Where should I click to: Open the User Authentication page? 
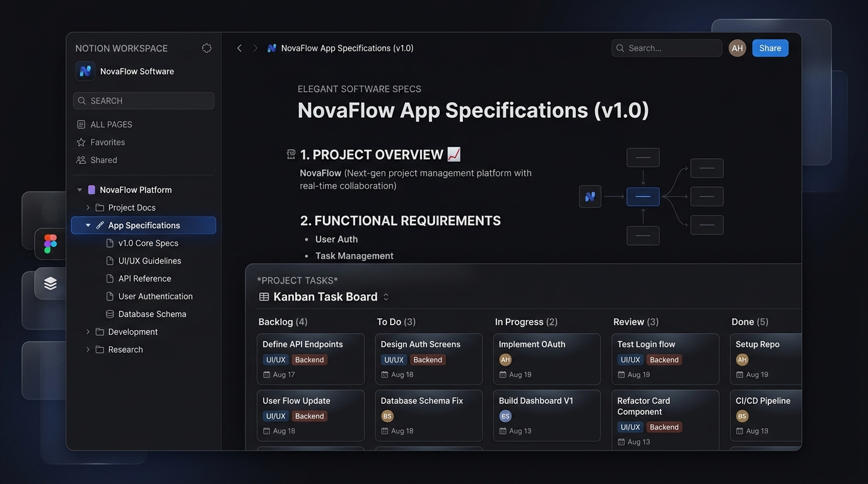point(155,296)
